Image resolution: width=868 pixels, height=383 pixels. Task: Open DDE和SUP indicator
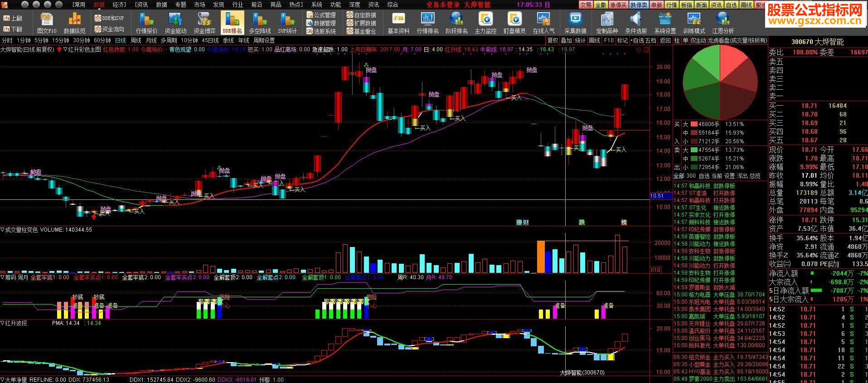point(109,18)
